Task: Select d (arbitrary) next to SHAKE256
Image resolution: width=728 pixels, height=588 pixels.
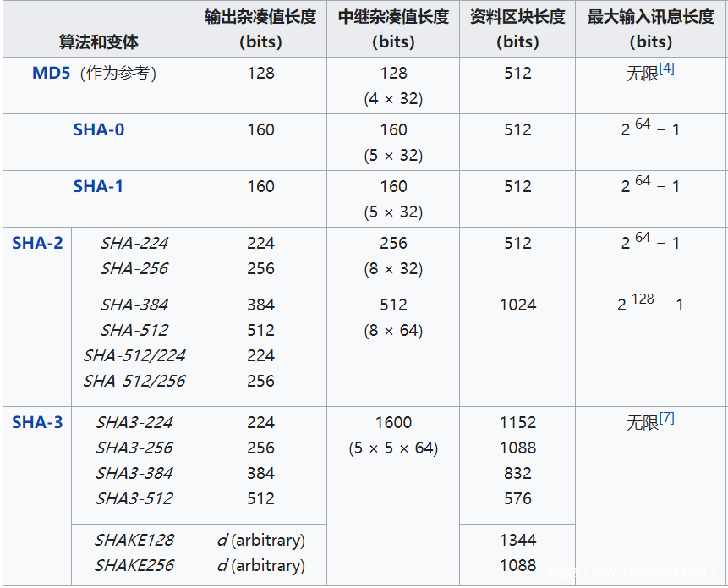Action: [260, 566]
